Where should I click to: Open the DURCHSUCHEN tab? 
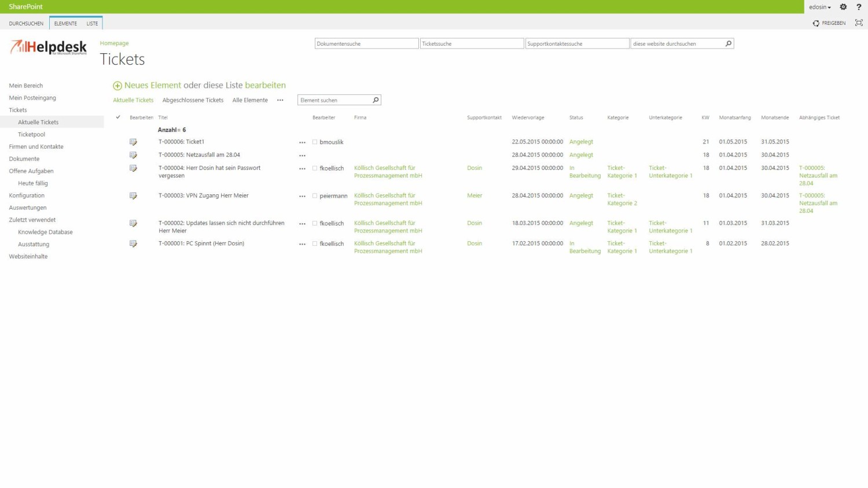[26, 23]
